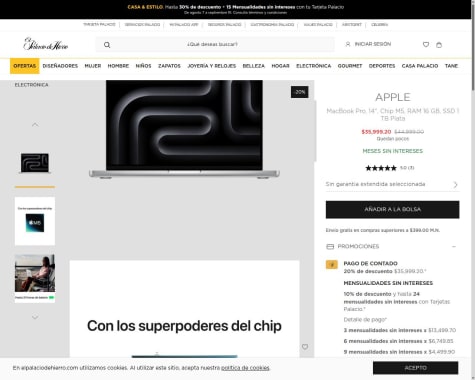Open the DEPORTES menu
Image resolution: width=475 pixels, height=380 pixels.
point(382,66)
